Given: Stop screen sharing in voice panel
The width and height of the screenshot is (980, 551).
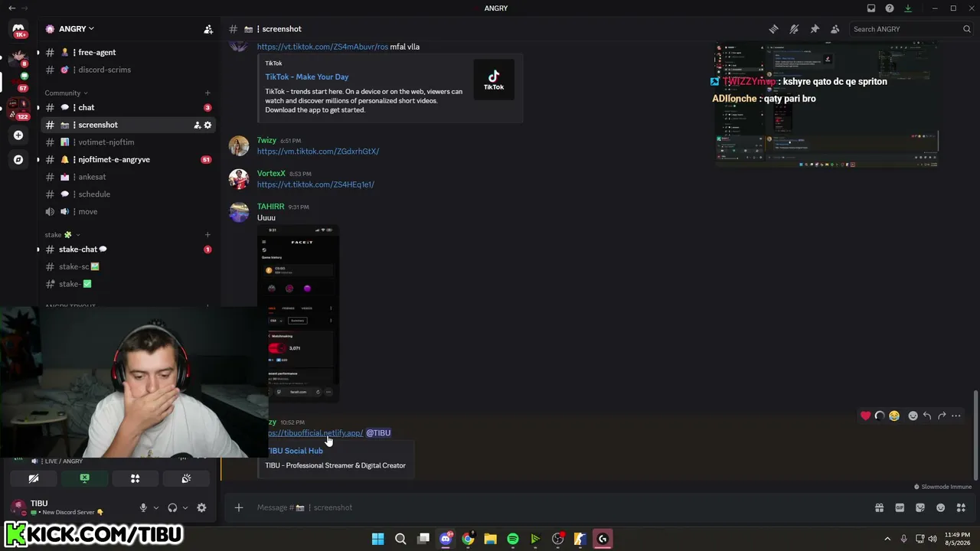Looking at the screenshot, I should point(84,478).
